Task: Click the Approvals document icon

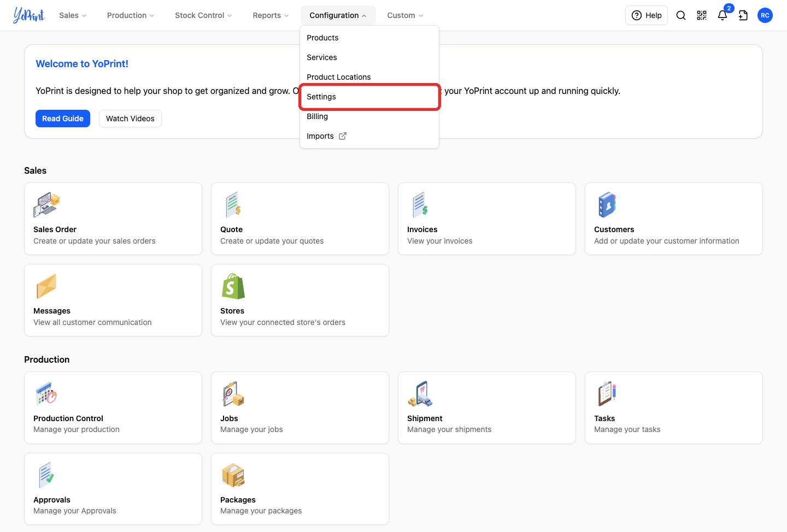Action: point(46,475)
